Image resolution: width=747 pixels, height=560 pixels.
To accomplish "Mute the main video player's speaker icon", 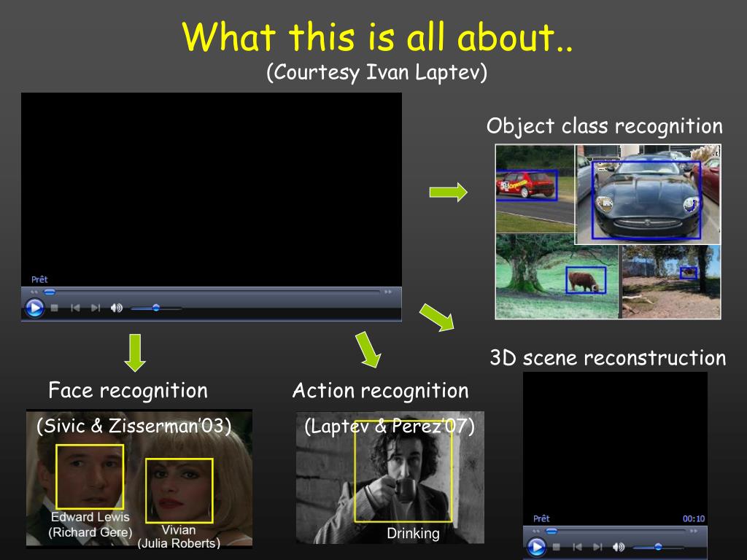I will 116,308.
